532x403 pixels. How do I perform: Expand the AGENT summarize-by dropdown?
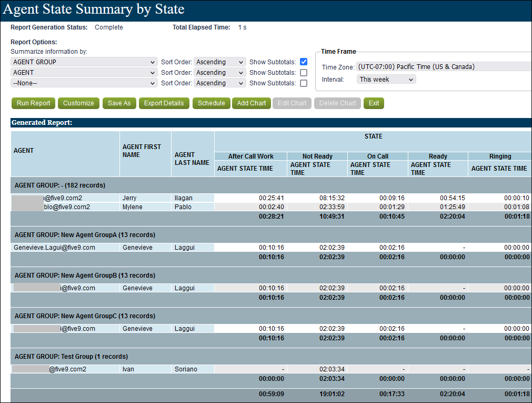[84, 73]
